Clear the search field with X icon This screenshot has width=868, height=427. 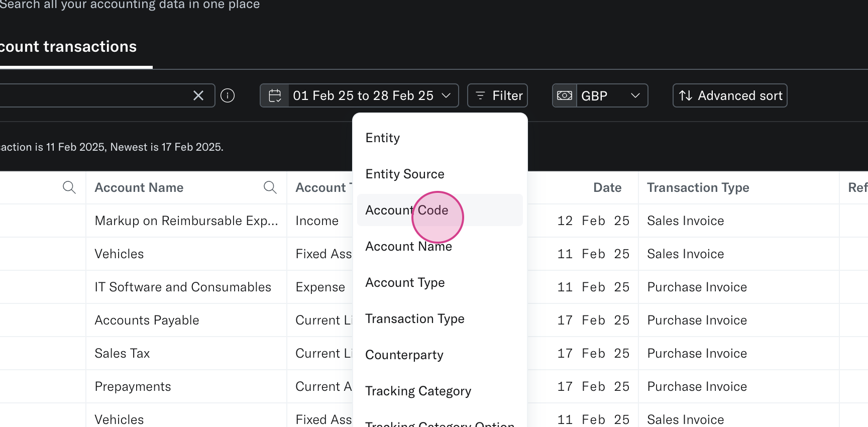[198, 95]
